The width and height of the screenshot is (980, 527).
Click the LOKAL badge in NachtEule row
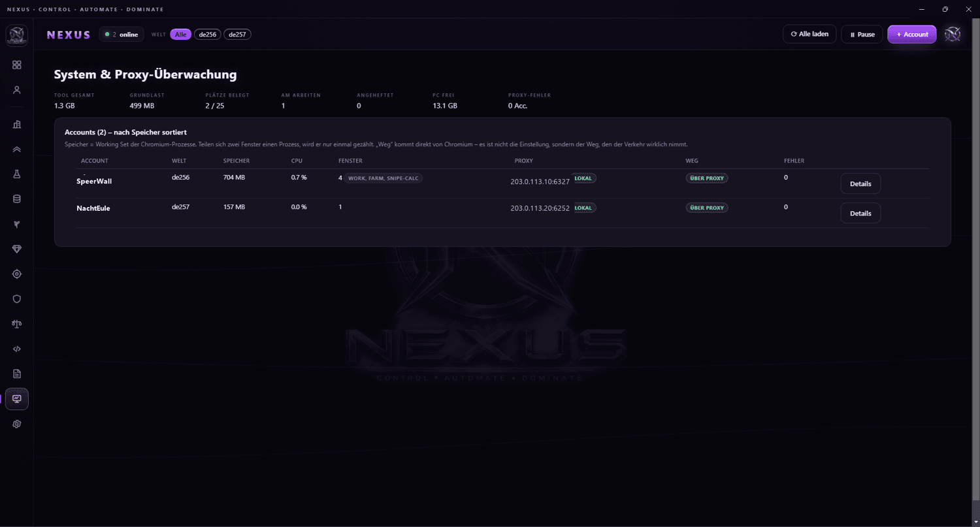pyautogui.click(x=583, y=208)
